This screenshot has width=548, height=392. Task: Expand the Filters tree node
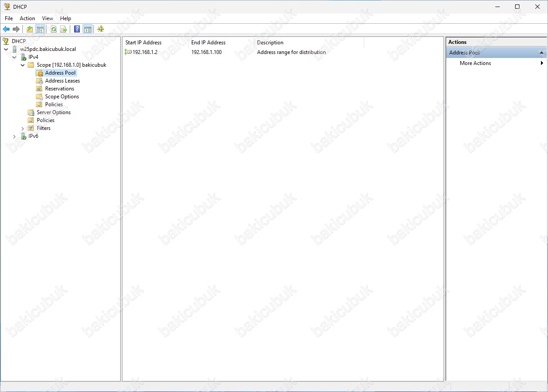pyautogui.click(x=22, y=128)
